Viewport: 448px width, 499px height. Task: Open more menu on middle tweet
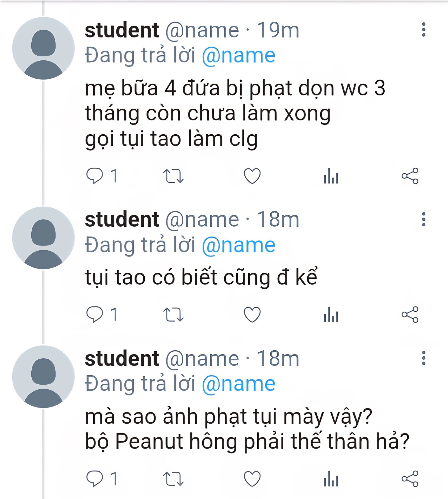point(424,219)
